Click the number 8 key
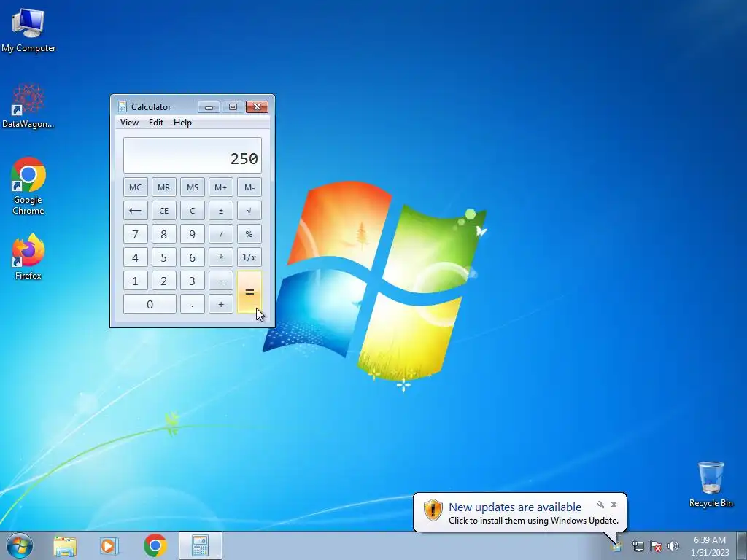The height and width of the screenshot is (560, 747). [x=164, y=234]
